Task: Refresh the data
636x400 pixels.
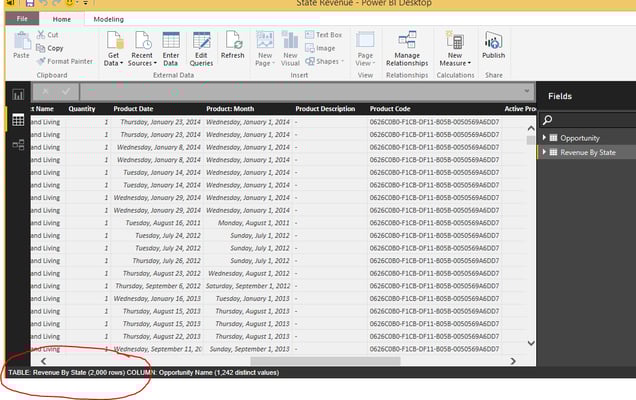Action: [232, 45]
